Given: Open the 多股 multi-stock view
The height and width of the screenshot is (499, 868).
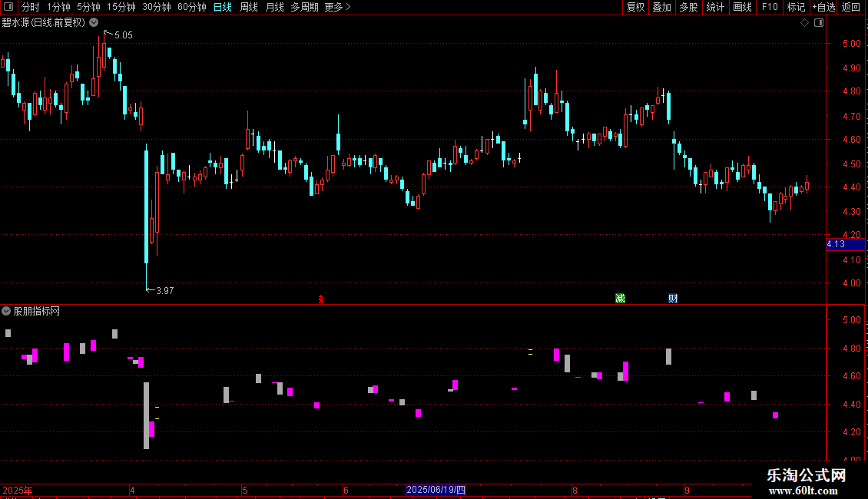Looking at the screenshot, I should pyautogui.click(x=688, y=7).
